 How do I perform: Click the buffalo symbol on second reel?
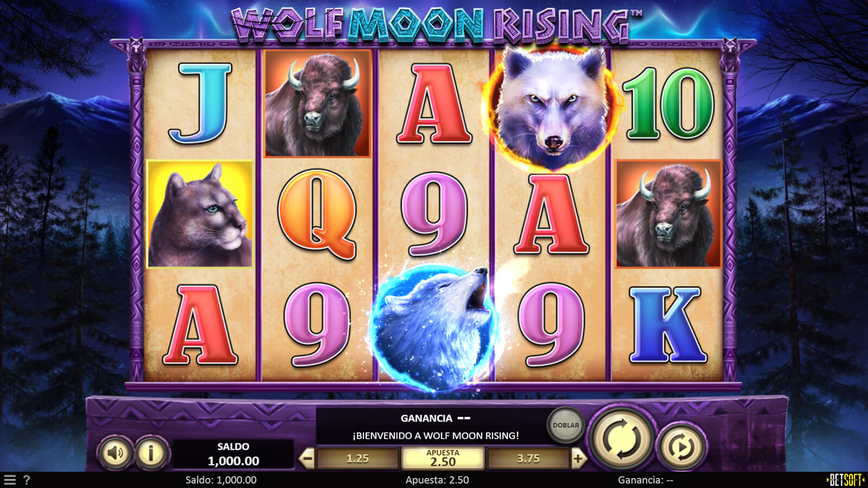[x=317, y=104]
